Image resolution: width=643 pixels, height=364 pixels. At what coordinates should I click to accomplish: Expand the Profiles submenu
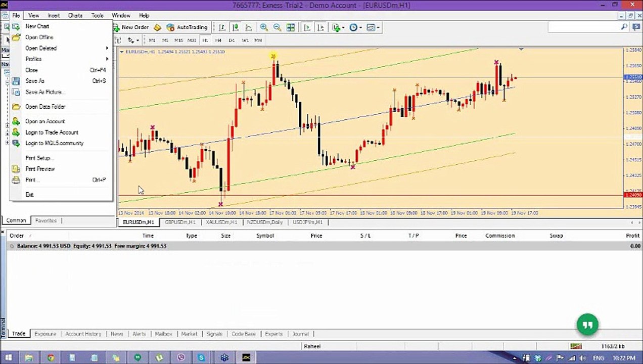click(61, 59)
